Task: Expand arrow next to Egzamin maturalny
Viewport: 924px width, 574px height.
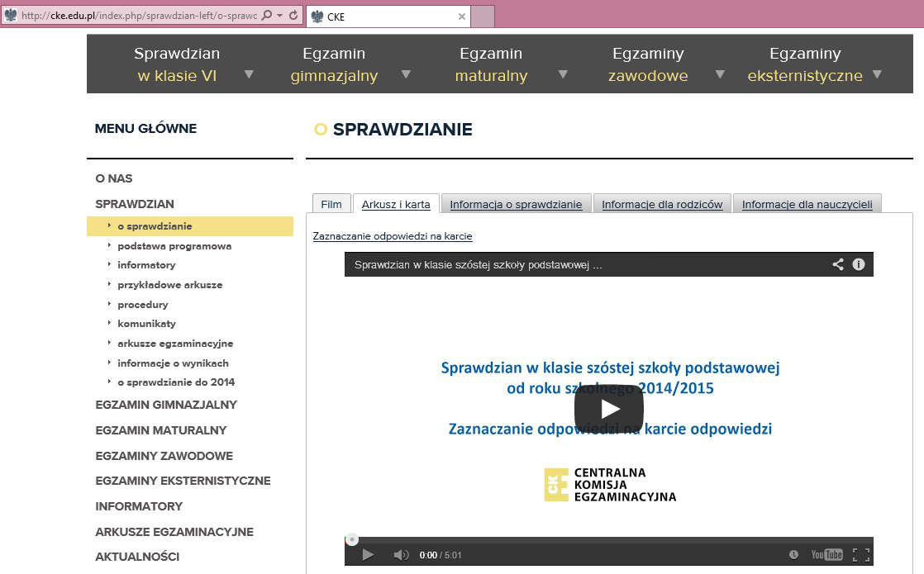Action: (x=563, y=74)
